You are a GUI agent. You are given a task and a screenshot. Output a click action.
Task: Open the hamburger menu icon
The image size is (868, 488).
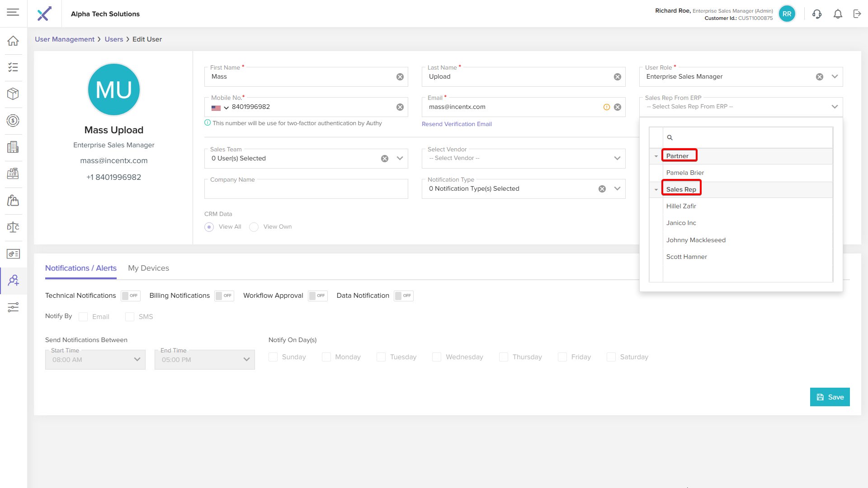coord(13,12)
